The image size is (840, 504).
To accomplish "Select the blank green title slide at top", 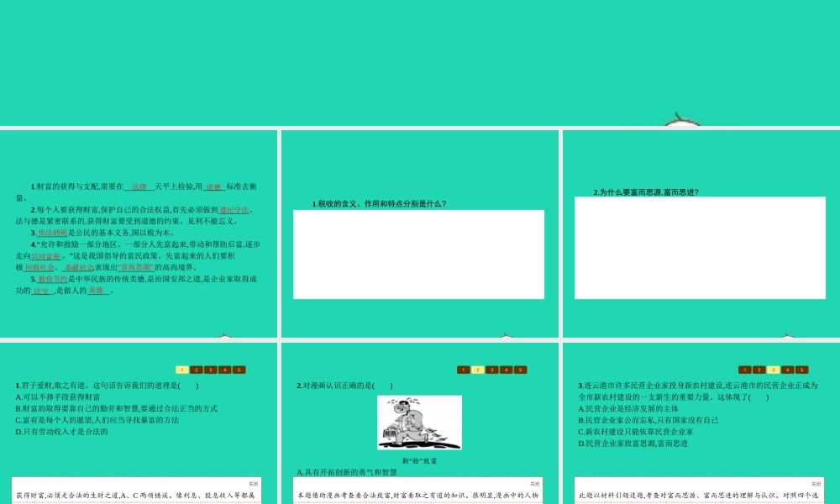I will pos(420,63).
